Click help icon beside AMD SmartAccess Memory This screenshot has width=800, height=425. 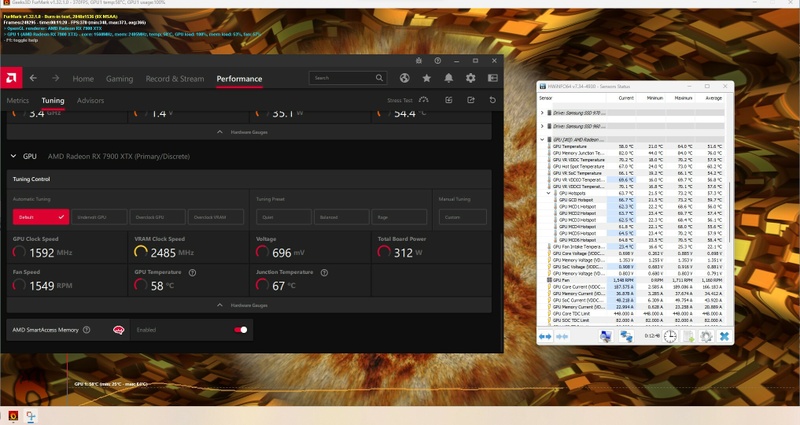[87, 330]
